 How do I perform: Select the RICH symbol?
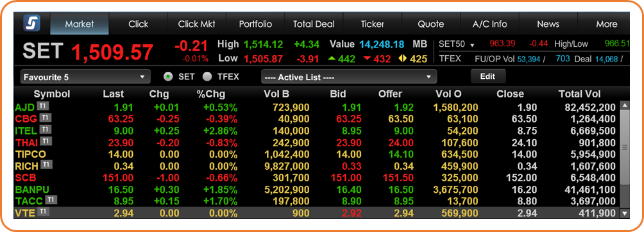[x=27, y=166]
